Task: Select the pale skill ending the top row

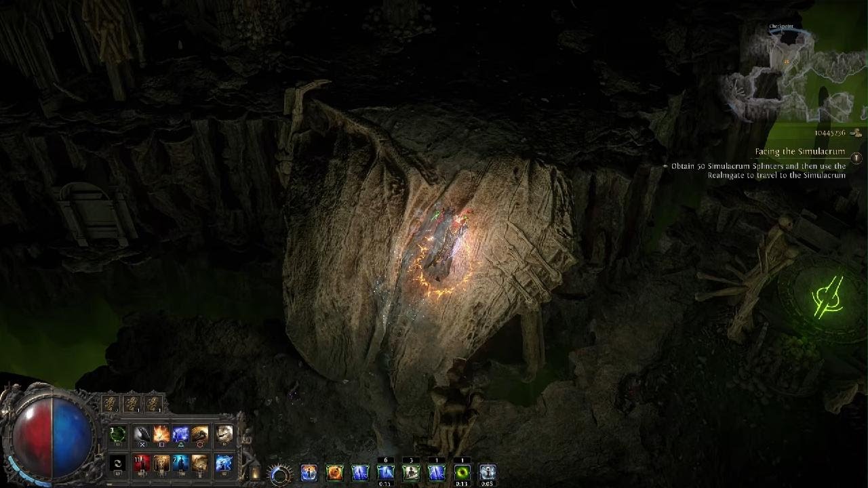Action: click(224, 434)
